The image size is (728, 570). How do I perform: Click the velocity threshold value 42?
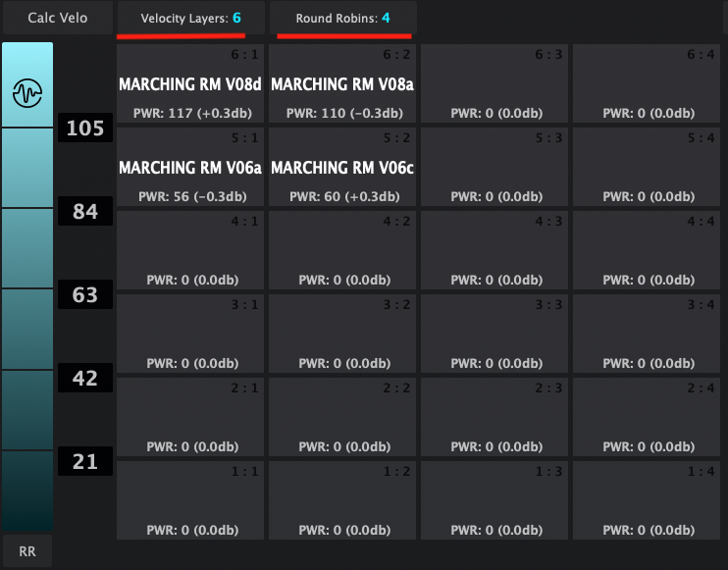[x=85, y=379]
